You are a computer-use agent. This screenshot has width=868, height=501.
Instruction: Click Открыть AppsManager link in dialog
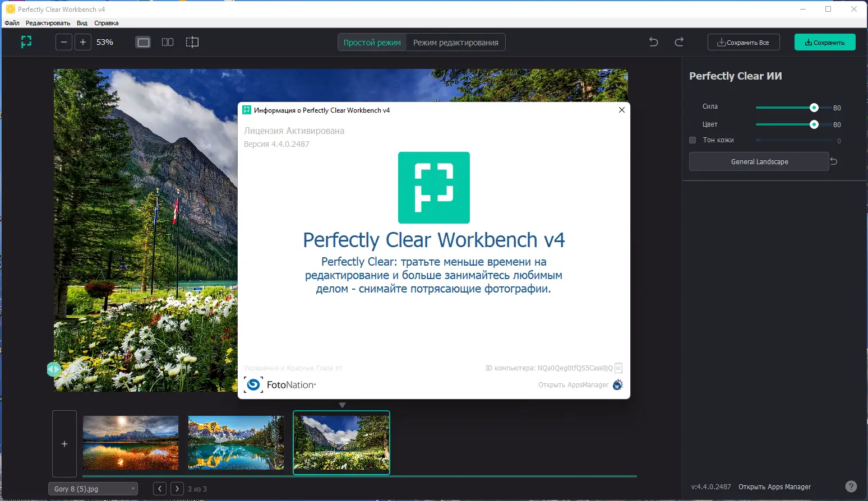[573, 385]
